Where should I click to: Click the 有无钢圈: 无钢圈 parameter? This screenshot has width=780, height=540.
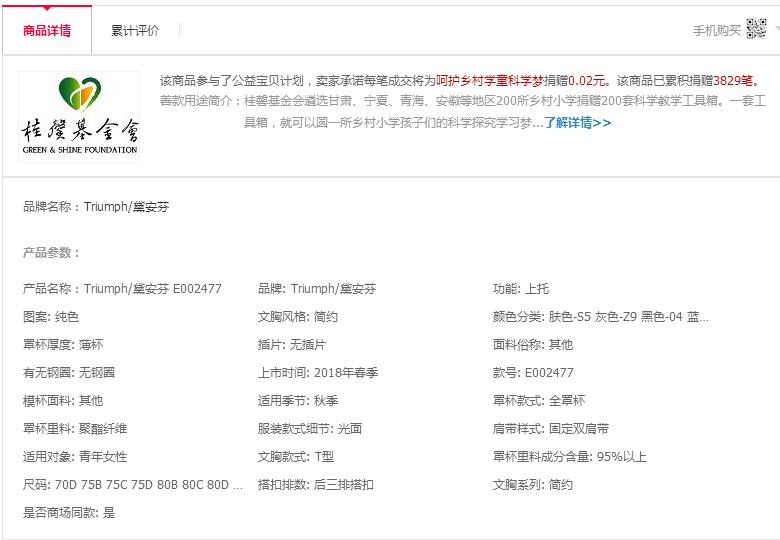coord(69,372)
